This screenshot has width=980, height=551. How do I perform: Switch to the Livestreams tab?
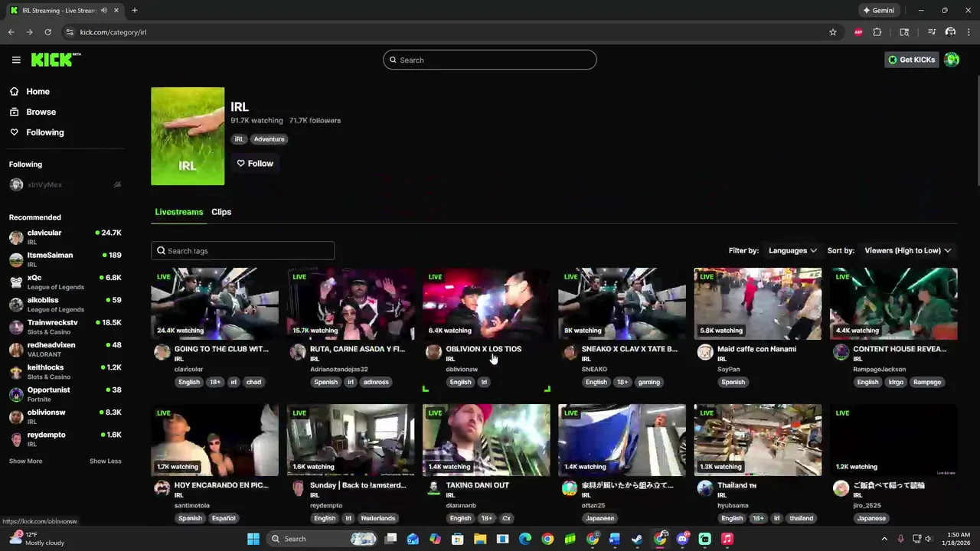[179, 212]
